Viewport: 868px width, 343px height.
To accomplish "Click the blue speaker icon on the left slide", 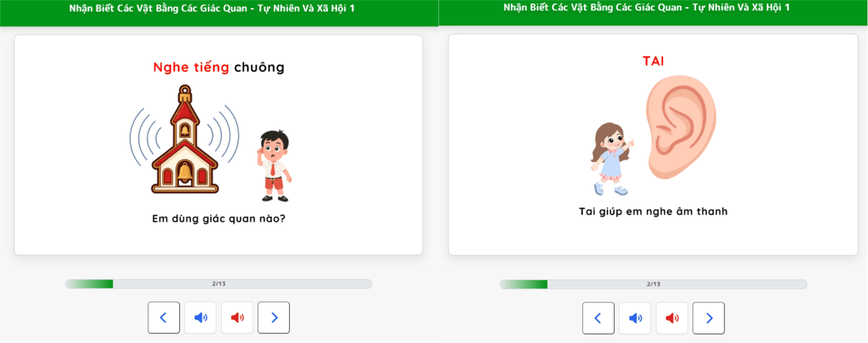I will pos(201,318).
